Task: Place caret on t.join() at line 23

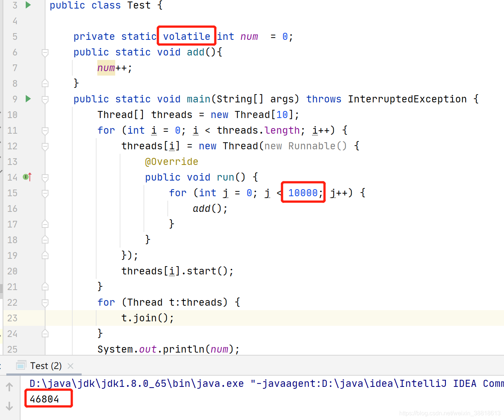Action: (x=148, y=318)
